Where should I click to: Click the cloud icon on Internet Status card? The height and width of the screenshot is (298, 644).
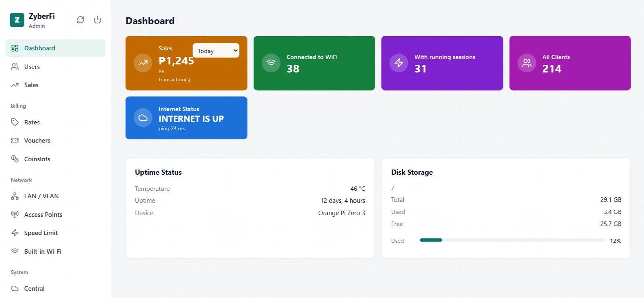pos(143,118)
